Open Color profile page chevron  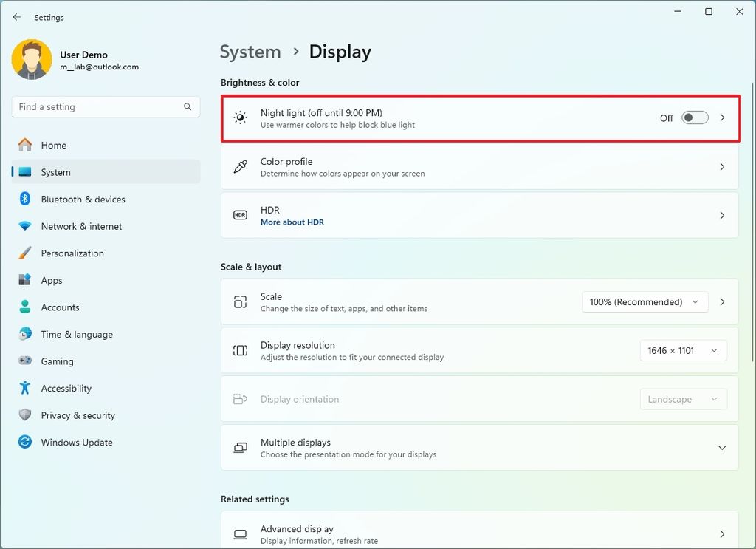coord(722,167)
